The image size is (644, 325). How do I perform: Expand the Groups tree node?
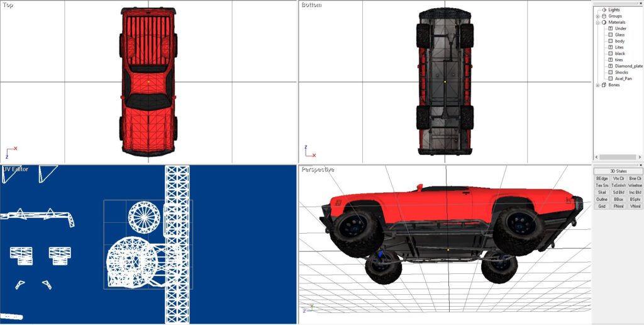click(597, 16)
